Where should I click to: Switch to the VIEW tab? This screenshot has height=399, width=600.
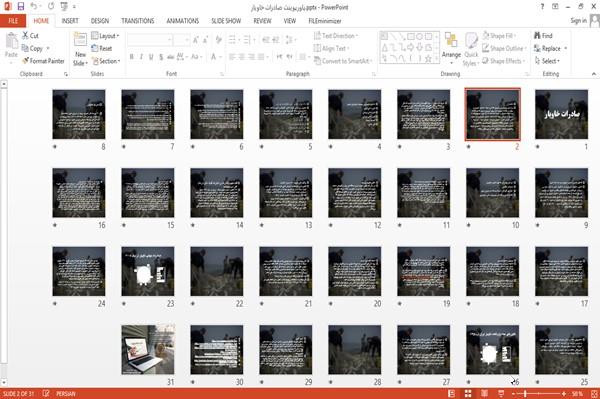click(x=290, y=21)
